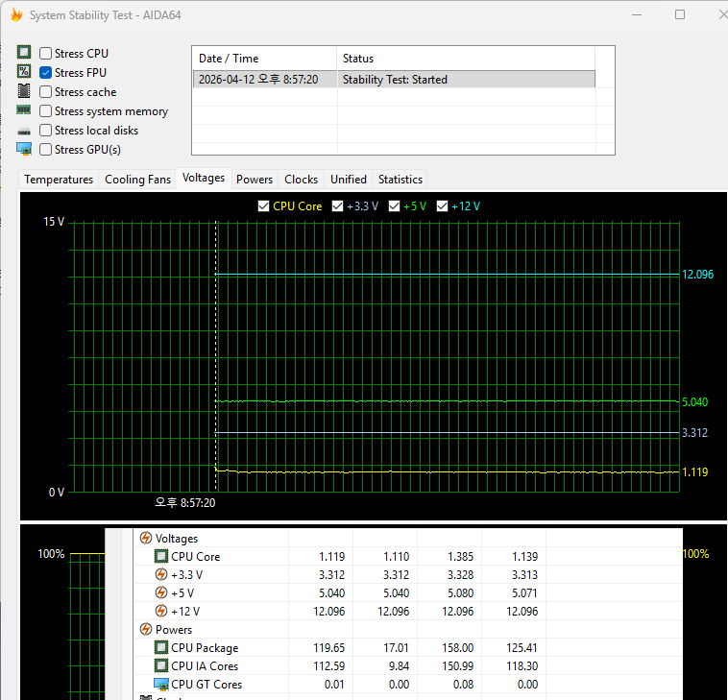The width and height of the screenshot is (728, 700).
Task: Click CPU IA Cores average value 118.30
Action: (x=522, y=666)
